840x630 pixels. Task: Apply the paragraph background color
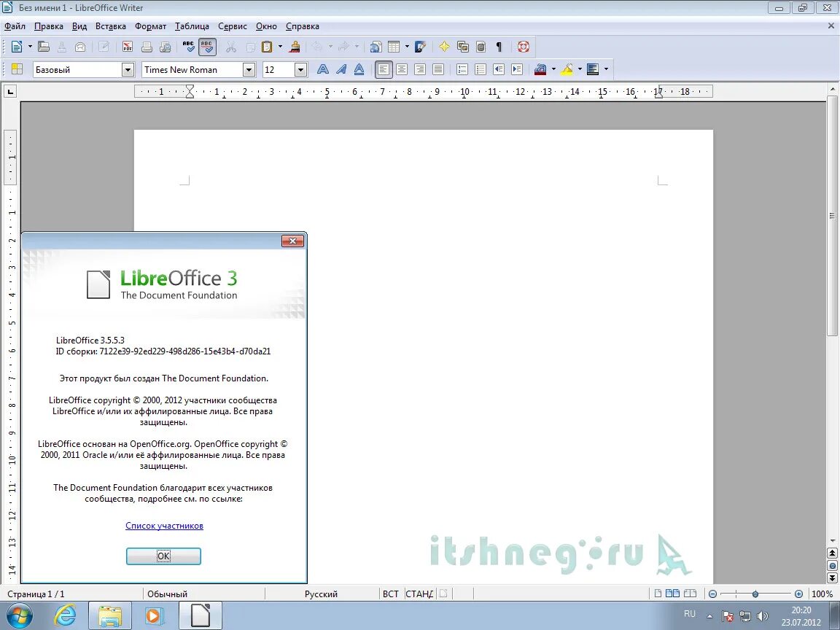(593, 69)
